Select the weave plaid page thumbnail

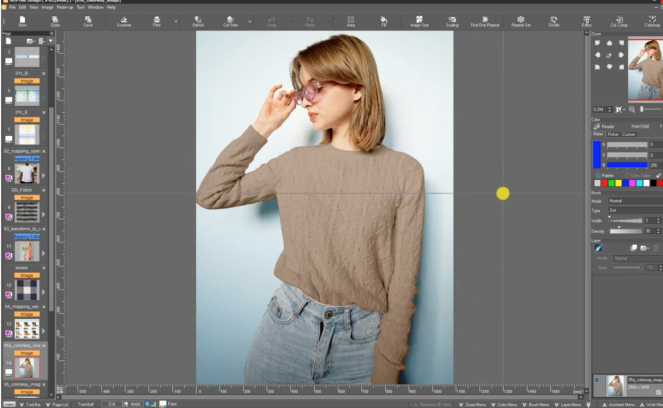point(27,289)
